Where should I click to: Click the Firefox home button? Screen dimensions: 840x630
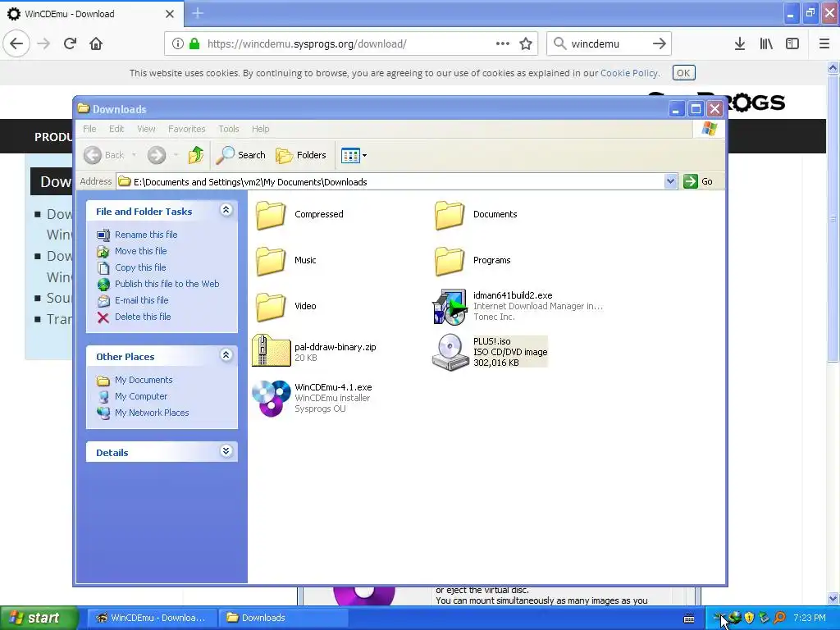(96, 44)
